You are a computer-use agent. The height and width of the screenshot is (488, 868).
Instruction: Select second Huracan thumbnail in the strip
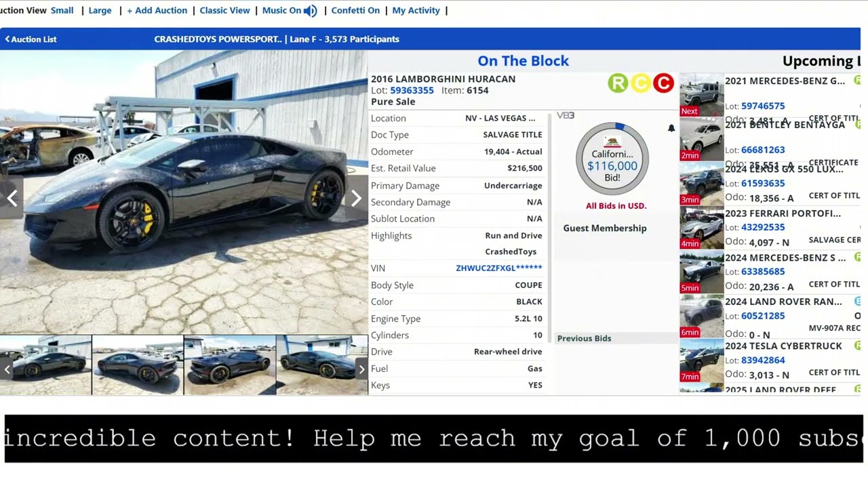click(x=138, y=365)
